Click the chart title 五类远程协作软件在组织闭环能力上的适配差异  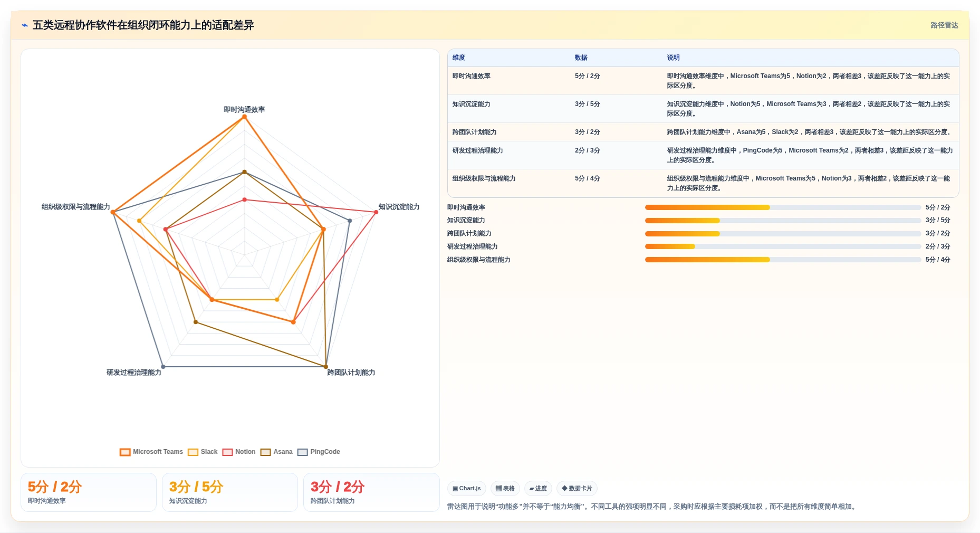point(143,25)
